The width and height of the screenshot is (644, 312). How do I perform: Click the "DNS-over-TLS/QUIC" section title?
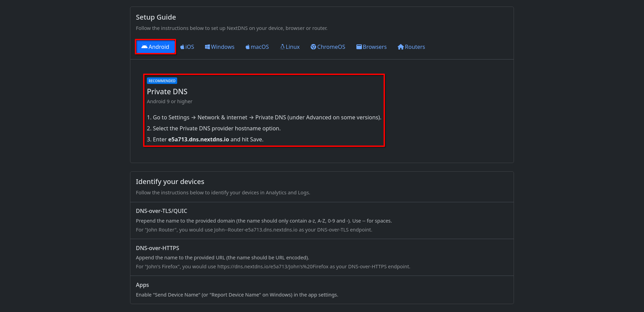(161, 211)
